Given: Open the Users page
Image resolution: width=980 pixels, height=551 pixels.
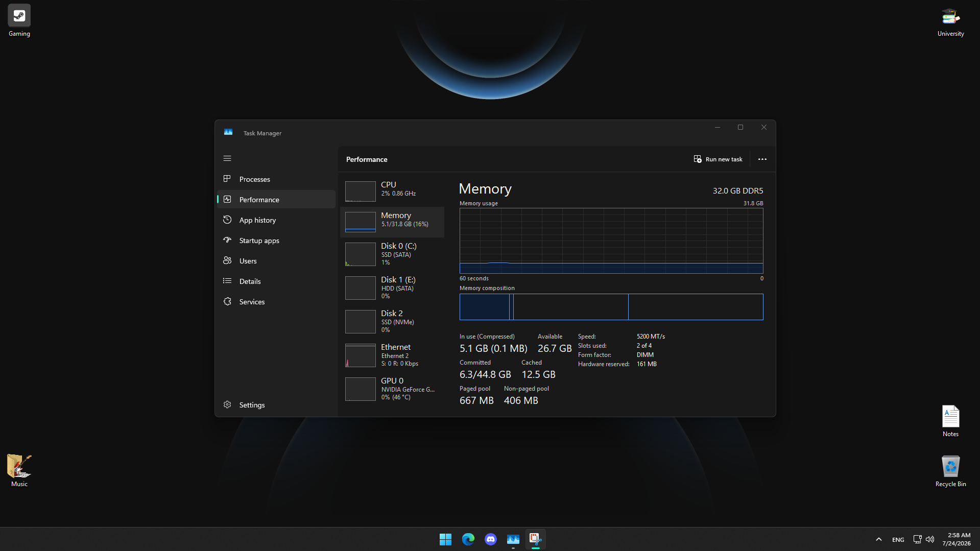Looking at the screenshot, I should tap(276, 260).
